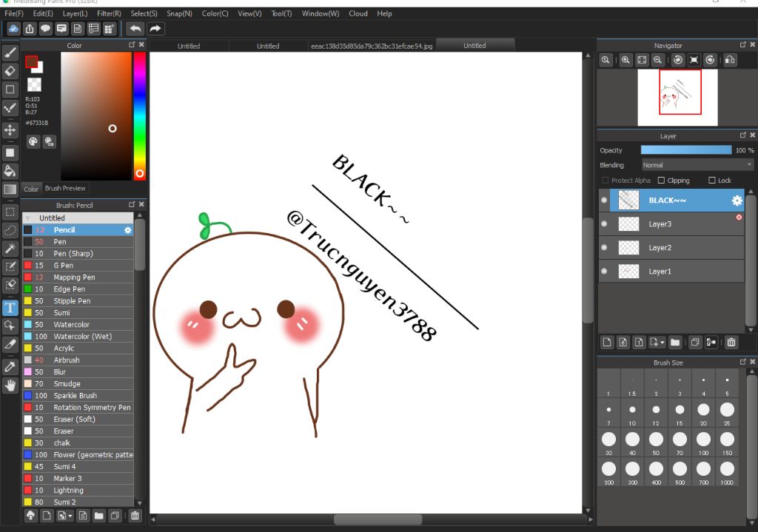Viewport: 758px width, 532px height.
Task: Select the Text tool
Action: [x=10, y=308]
